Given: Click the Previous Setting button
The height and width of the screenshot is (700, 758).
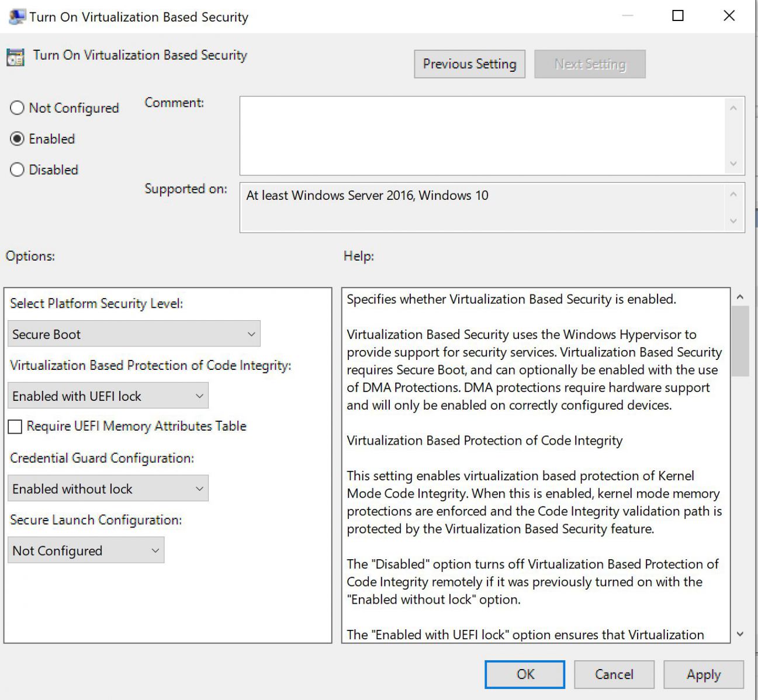Looking at the screenshot, I should (469, 64).
